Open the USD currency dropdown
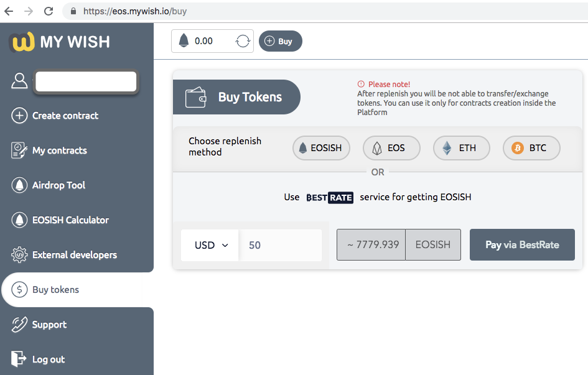Screen dimensions: 588x375 210,246
